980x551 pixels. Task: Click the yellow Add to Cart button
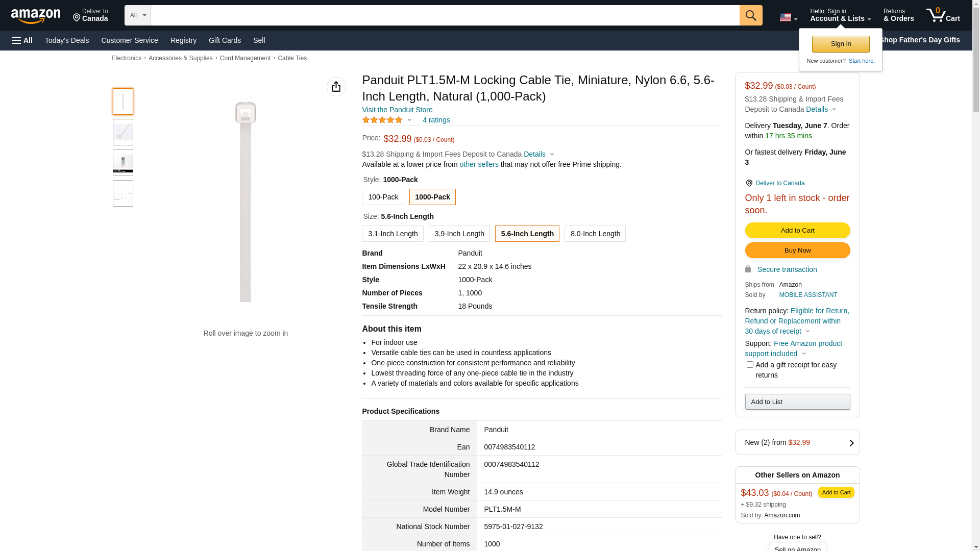click(x=797, y=231)
